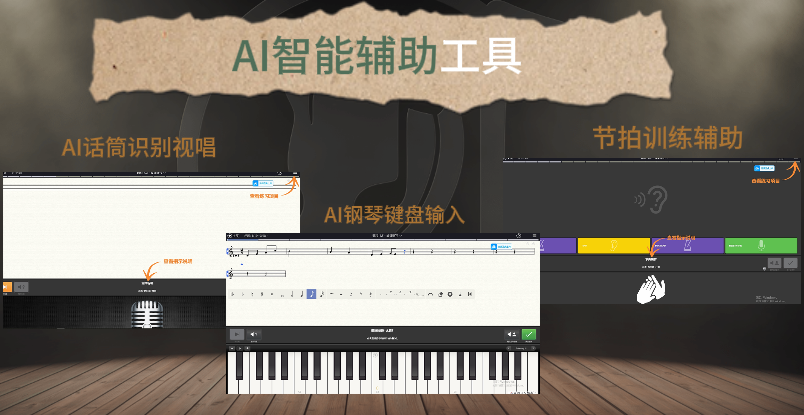Click the banner title 'AI智能辅助工具'
Viewport: 804px width, 415px height.
(377, 55)
